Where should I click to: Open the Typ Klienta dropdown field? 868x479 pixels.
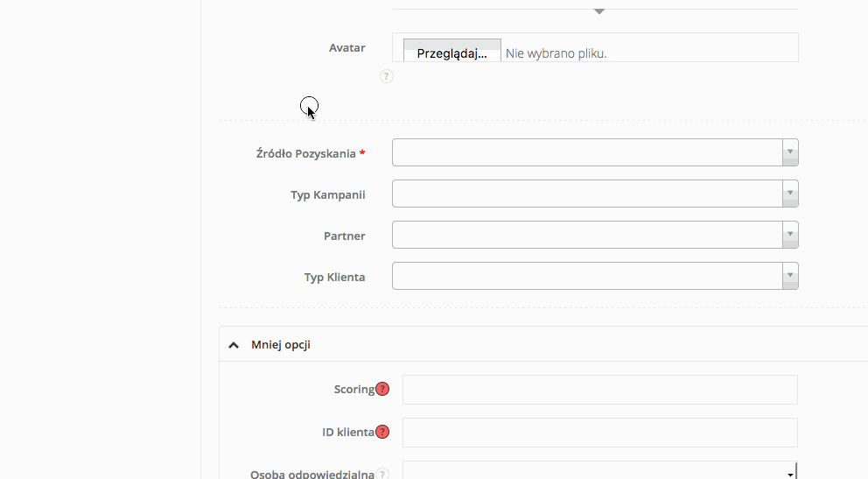click(x=586, y=276)
